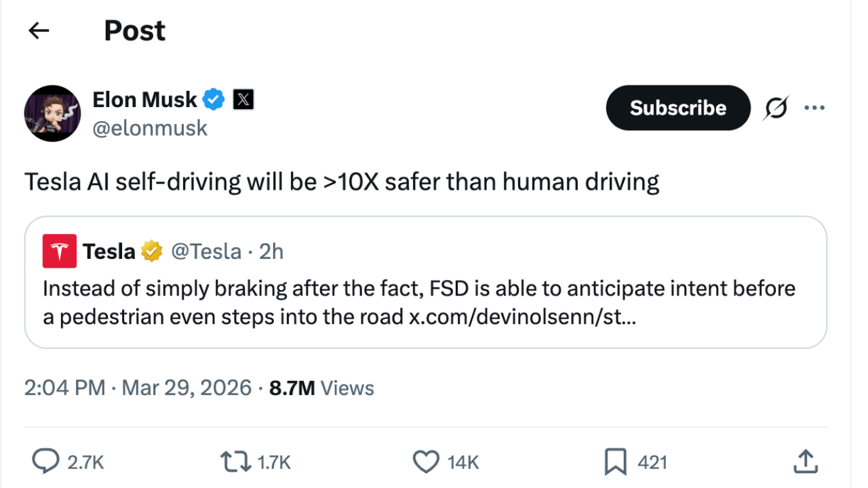Visit the @elonmusk handle link
This screenshot has width=868, height=488.
[150, 128]
